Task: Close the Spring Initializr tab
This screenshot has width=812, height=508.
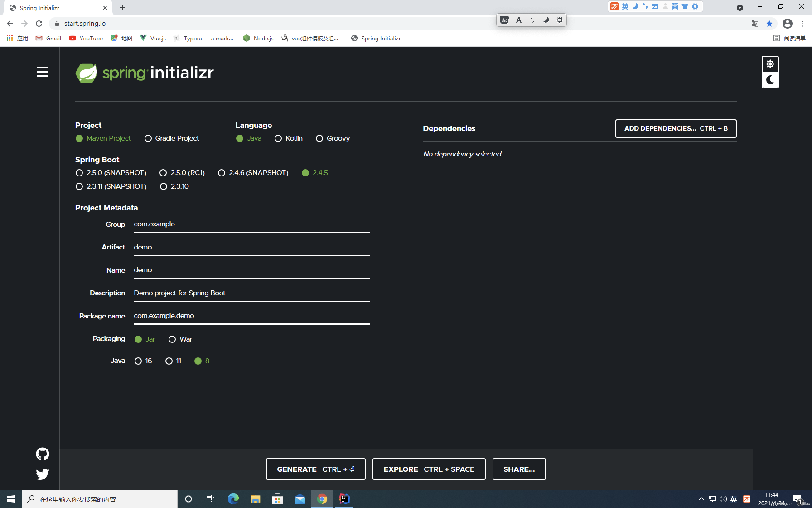Action: [x=105, y=8]
